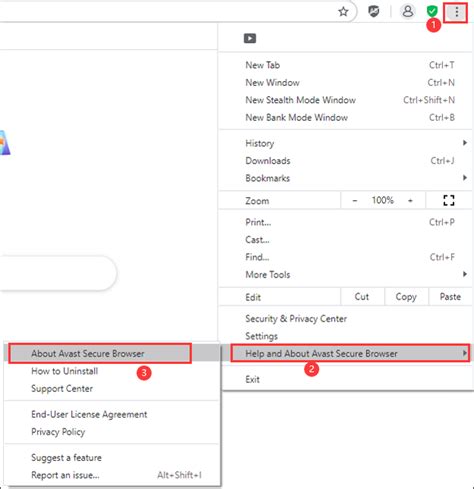Open the three-dot browser menu
The image size is (474, 489).
456,12
